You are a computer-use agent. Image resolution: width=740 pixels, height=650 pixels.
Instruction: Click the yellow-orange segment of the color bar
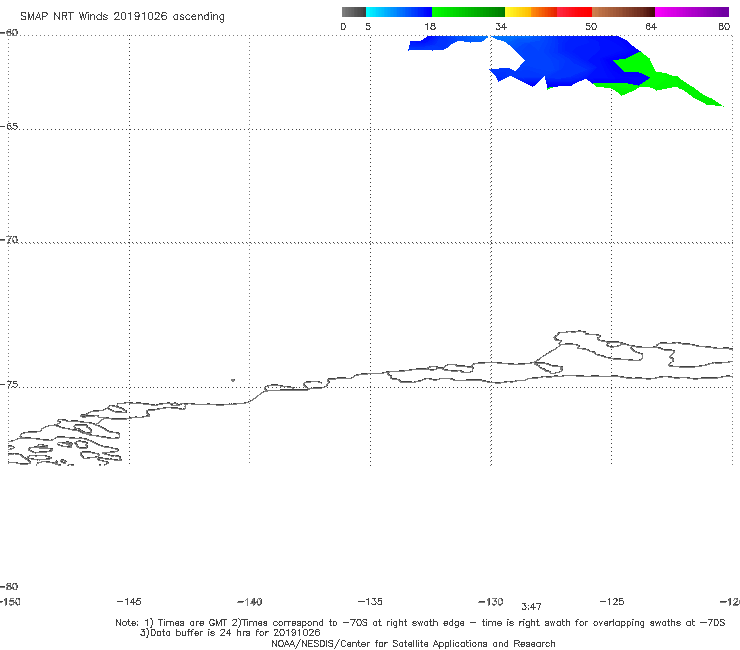click(530, 12)
